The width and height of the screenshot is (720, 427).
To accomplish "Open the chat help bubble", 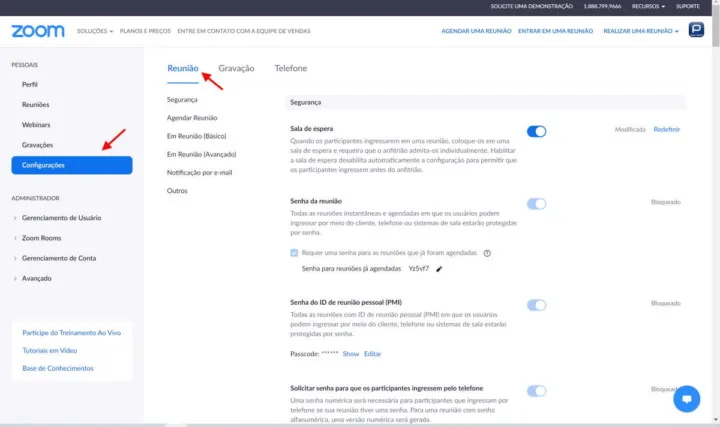I will (x=686, y=397).
